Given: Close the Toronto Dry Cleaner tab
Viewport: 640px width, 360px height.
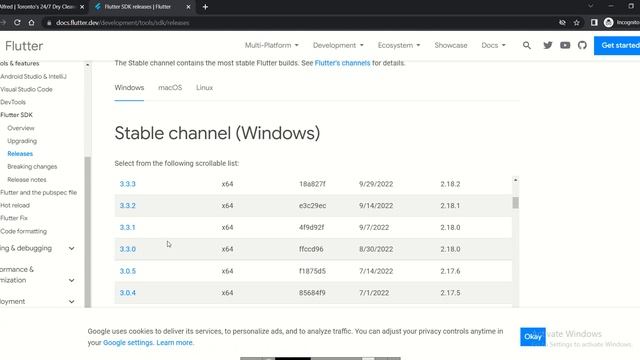Looking at the screenshot, I should tap(82, 7).
